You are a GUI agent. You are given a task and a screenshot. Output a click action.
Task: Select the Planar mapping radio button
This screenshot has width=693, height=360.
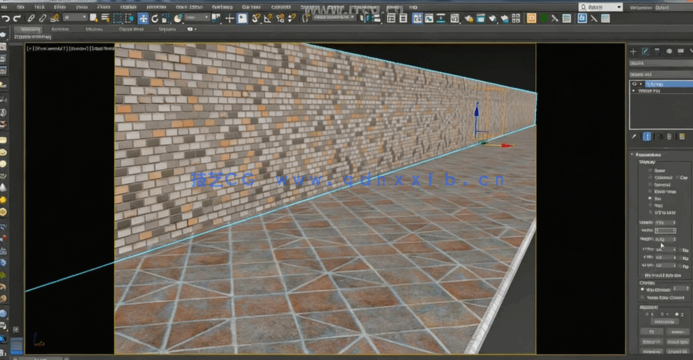click(650, 171)
